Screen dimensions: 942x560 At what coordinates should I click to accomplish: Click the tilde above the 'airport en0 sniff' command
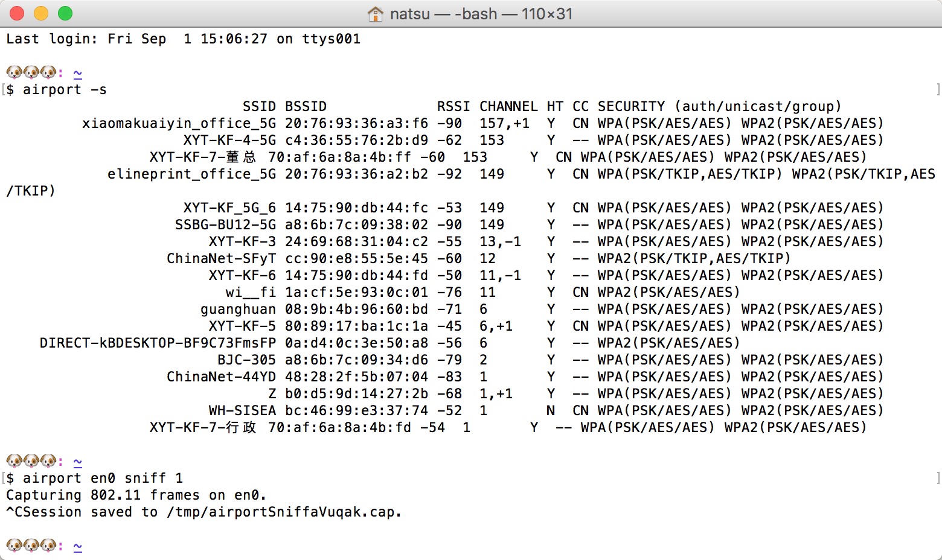[x=77, y=462]
